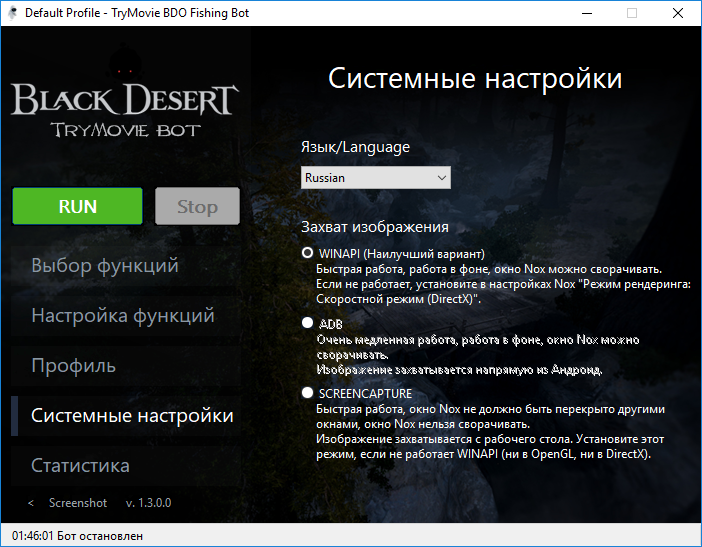Click the gray Stop button
Image resolution: width=702 pixels, height=547 pixels.
[x=197, y=206]
